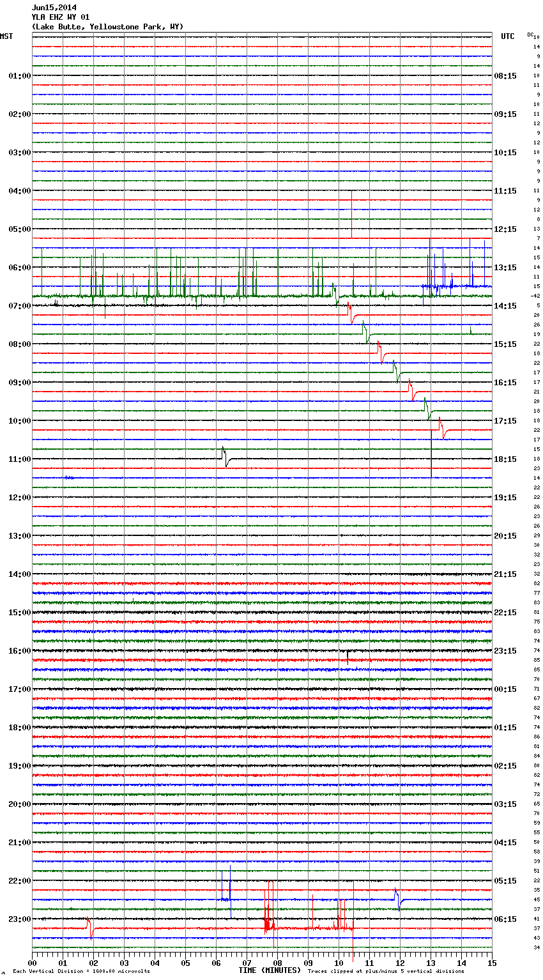Click the '06:15' UTC row label
Screen dimensions: 543x980
point(505,919)
